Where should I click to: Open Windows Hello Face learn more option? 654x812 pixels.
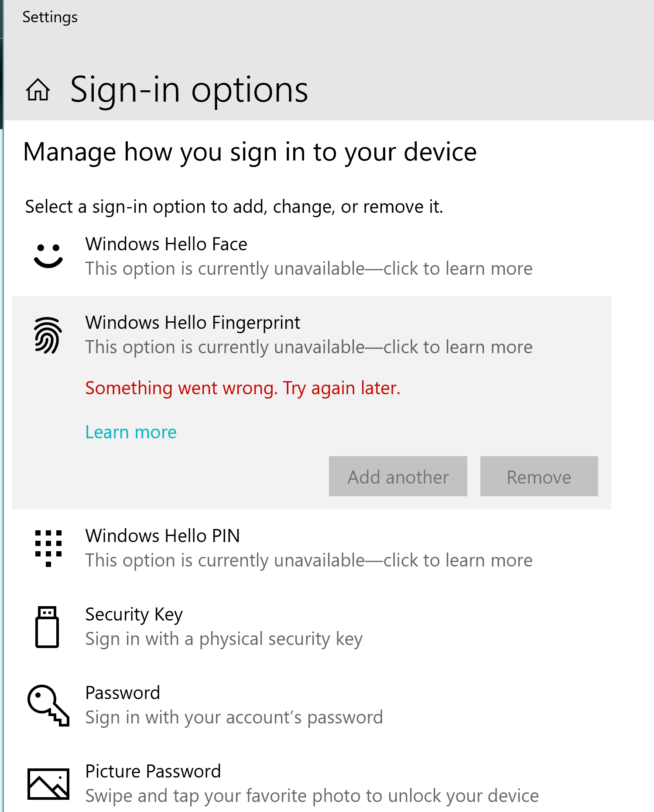pos(309,268)
